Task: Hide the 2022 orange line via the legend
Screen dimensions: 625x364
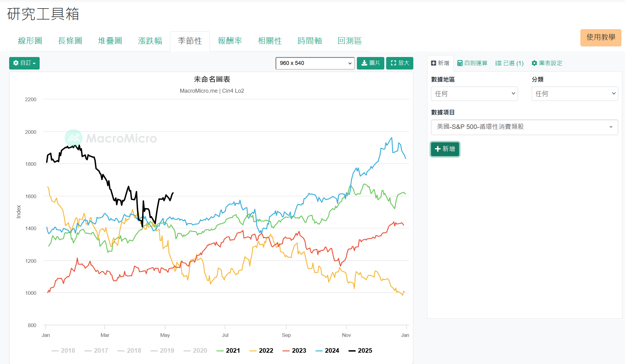Action: click(x=261, y=351)
